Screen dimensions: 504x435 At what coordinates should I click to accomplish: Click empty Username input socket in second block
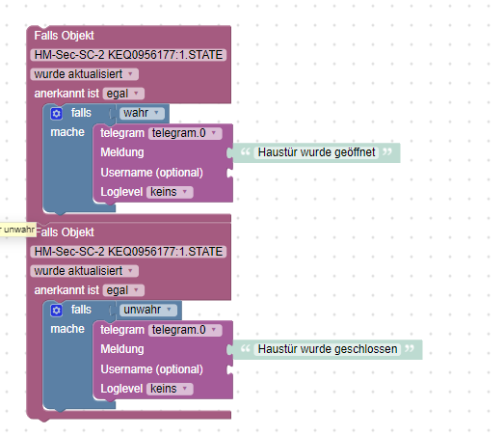coord(229,369)
